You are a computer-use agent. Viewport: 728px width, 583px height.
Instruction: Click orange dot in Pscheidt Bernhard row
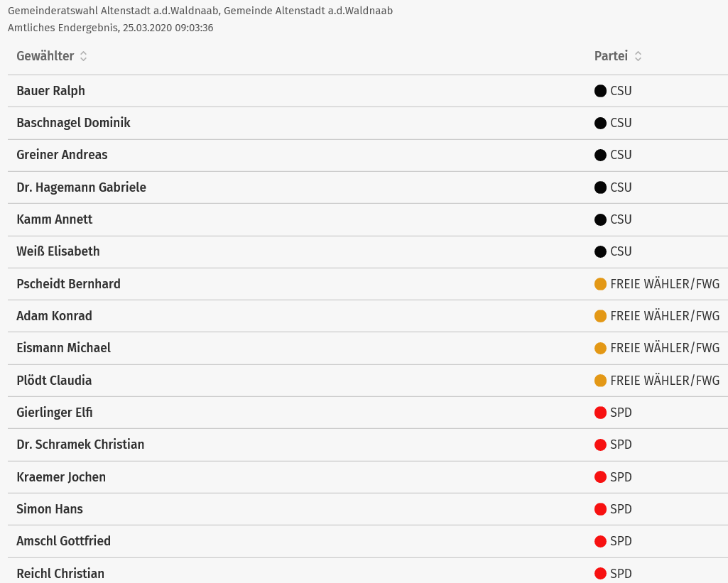click(600, 284)
